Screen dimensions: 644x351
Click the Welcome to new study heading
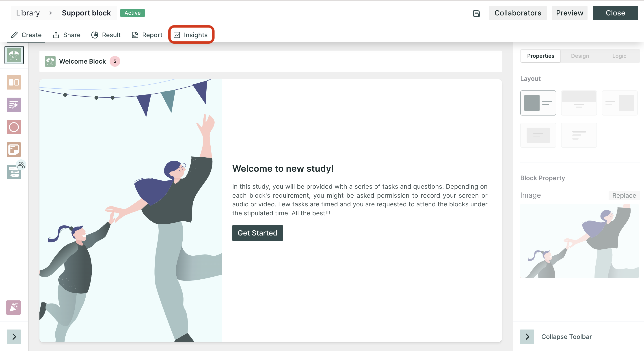click(283, 168)
